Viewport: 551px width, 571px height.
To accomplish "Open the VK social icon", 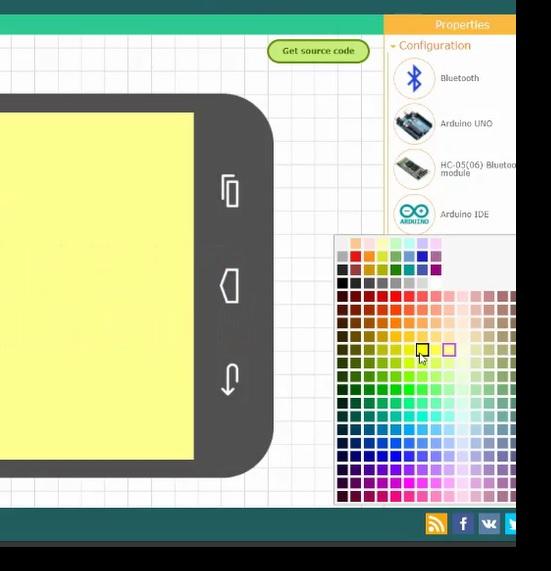I will tap(489, 524).
